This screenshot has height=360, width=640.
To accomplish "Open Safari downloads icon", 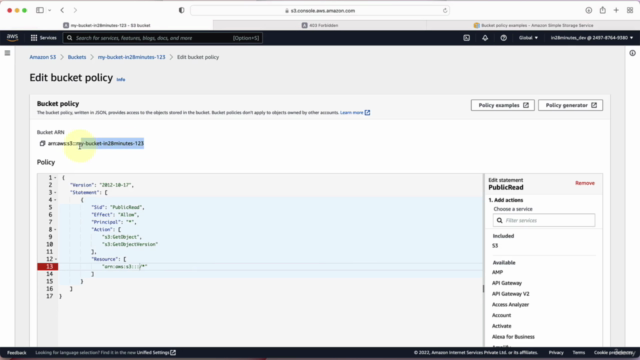I will pyautogui.click(x=589, y=10).
